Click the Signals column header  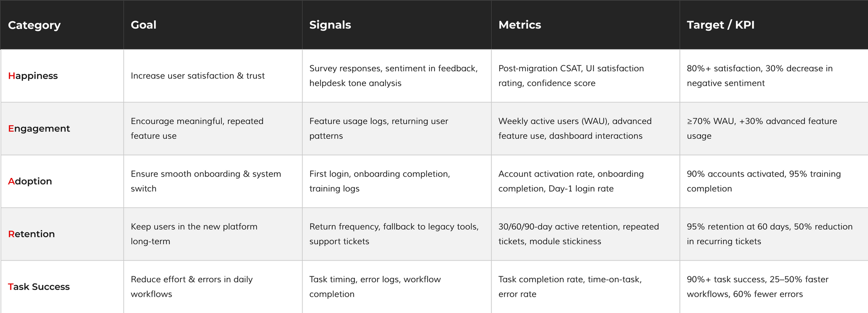coord(330,25)
